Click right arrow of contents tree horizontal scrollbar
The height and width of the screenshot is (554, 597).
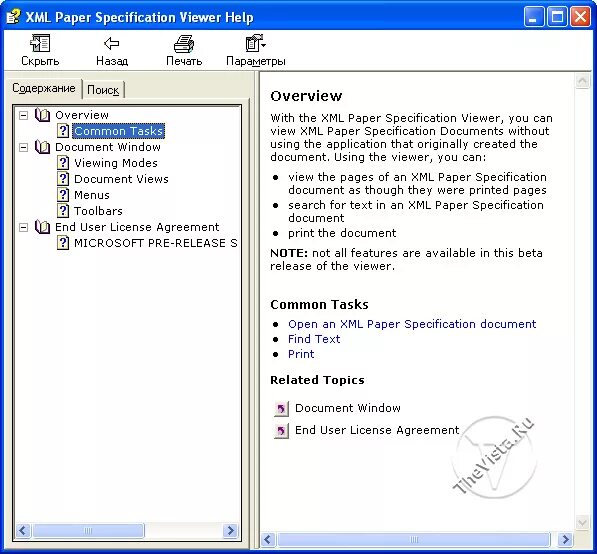coord(230,530)
